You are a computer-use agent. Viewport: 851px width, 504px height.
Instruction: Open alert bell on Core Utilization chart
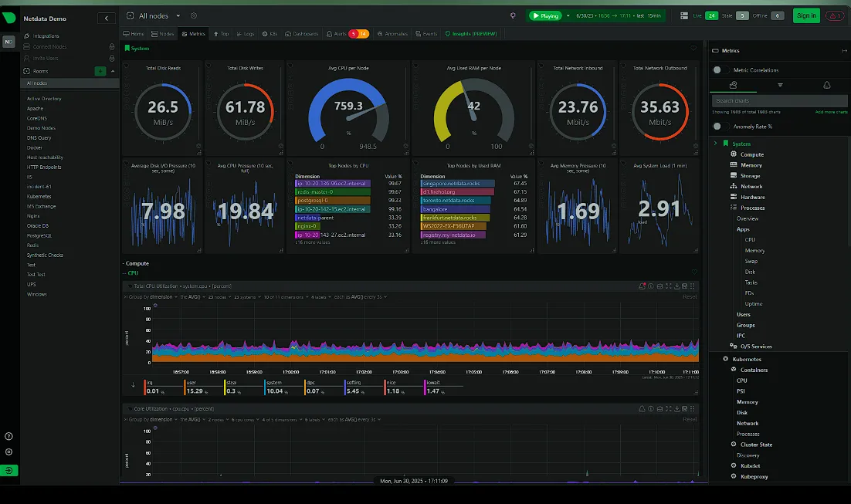[642, 408]
